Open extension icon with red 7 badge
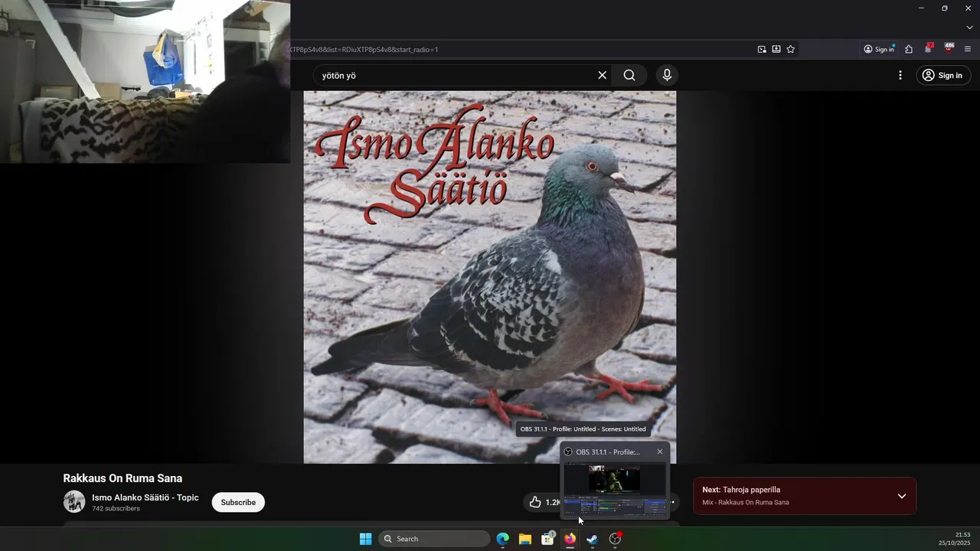Screen dimensions: 980x551 click(x=929, y=48)
